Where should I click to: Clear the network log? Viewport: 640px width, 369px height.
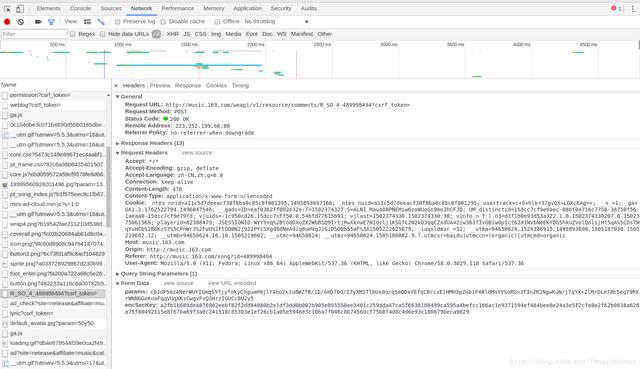click(20, 22)
